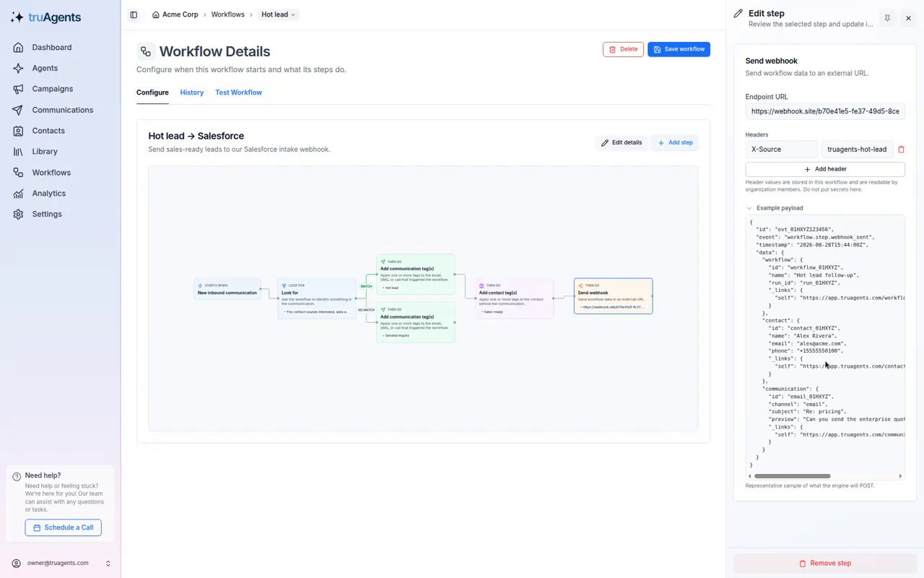Edit the X-Source header name field
Image resolution: width=924 pixels, height=578 pixels.
point(782,150)
